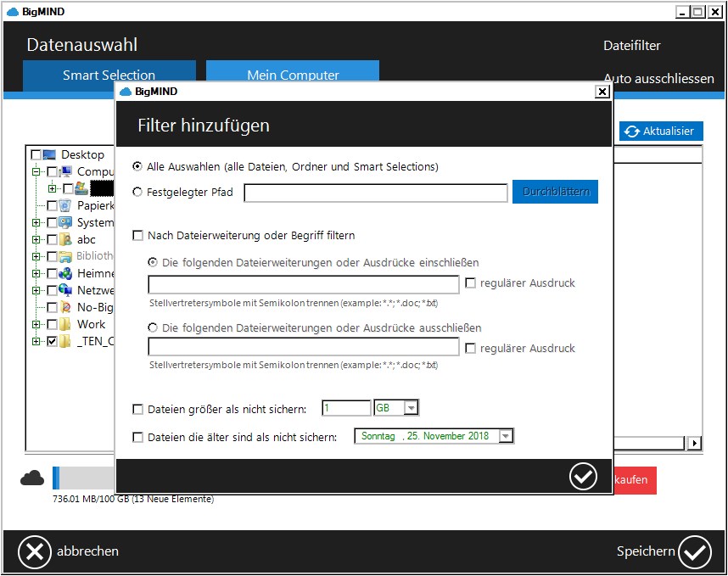
Task: Click the Desktop monitor icon in tree
Action: 49,154
